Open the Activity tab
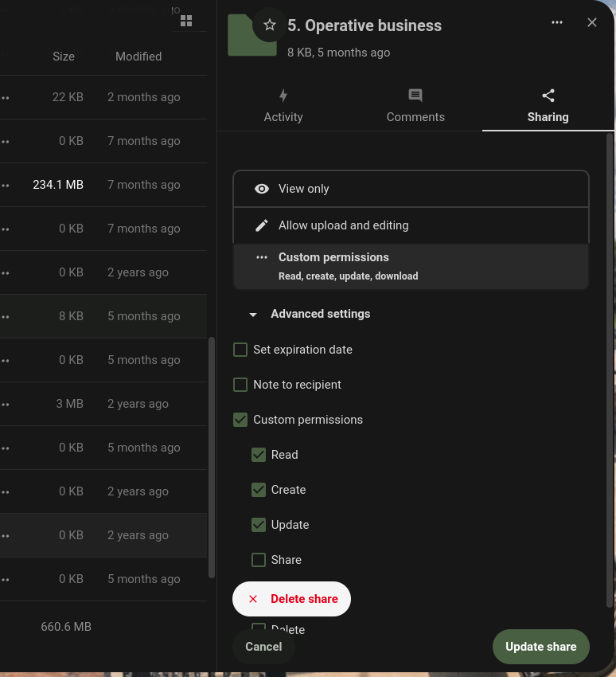The height and width of the screenshot is (677, 616). coord(283,106)
